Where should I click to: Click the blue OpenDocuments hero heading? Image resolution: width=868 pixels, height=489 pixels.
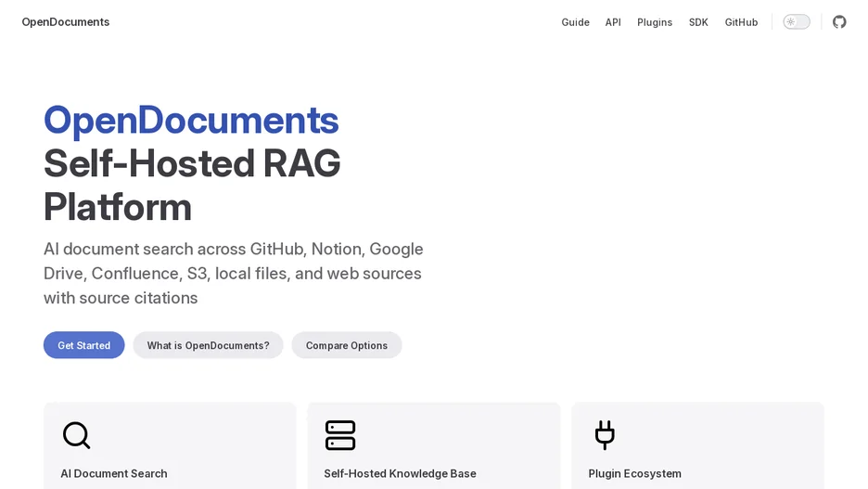(191, 121)
